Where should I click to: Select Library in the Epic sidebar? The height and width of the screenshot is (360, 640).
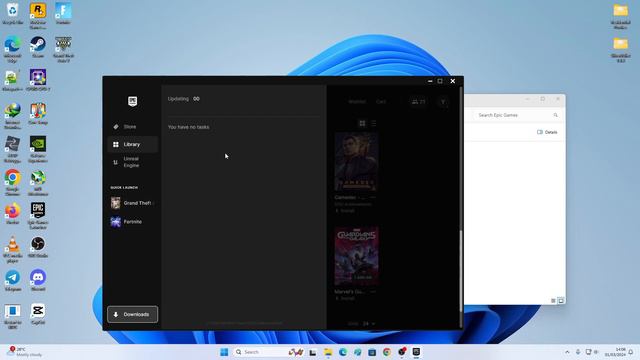coord(132,144)
